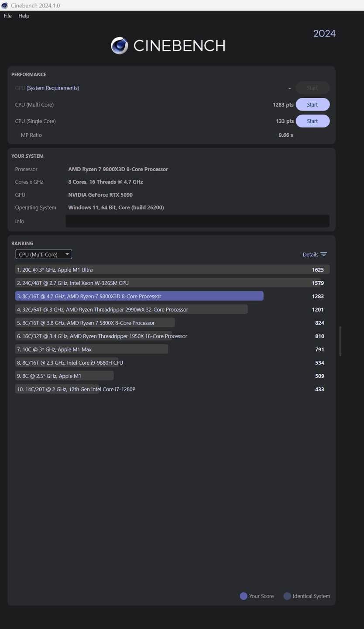Click the vertical scrollbar thumb on the right
This screenshot has width=364, height=629.
pos(340,341)
